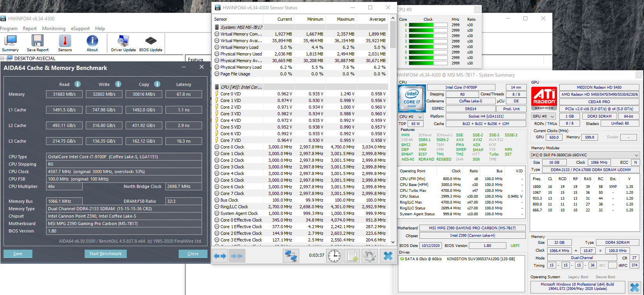Click SATA drive green check icon
This screenshot has height=295, width=644.
[402, 259]
